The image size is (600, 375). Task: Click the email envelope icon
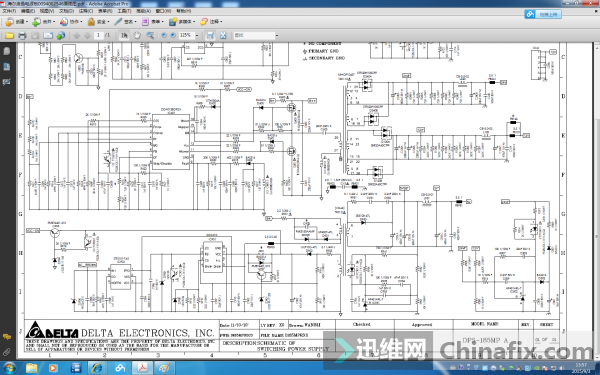[48, 36]
